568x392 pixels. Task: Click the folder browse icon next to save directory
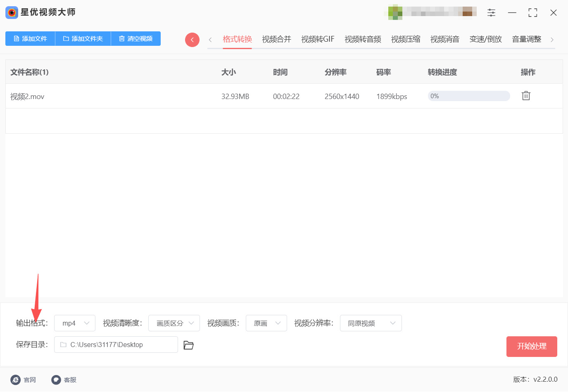(188, 345)
